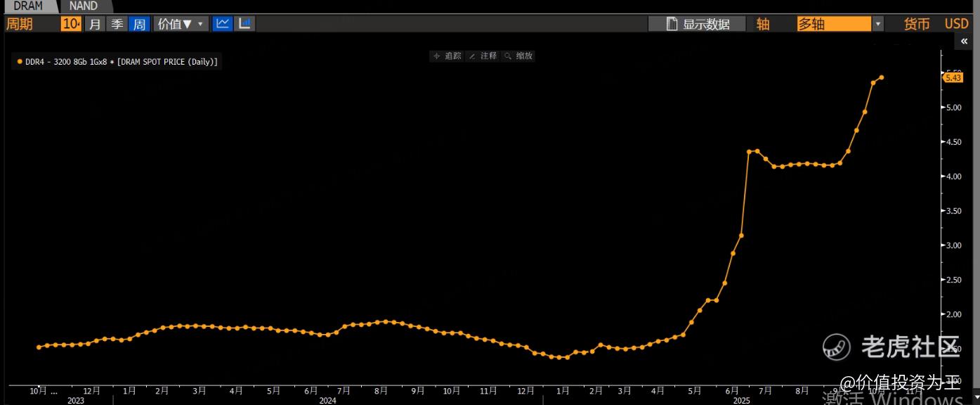
Task: Switch to line chart view icon
Action: click(x=222, y=24)
